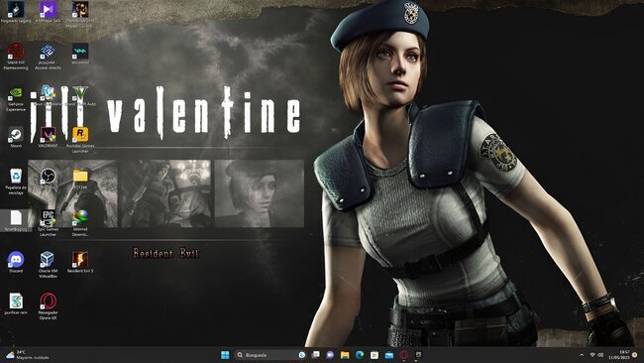Open File Explorer from the taskbar
Screen dimensions: 644x363
pyautogui.click(x=345, y=355)
